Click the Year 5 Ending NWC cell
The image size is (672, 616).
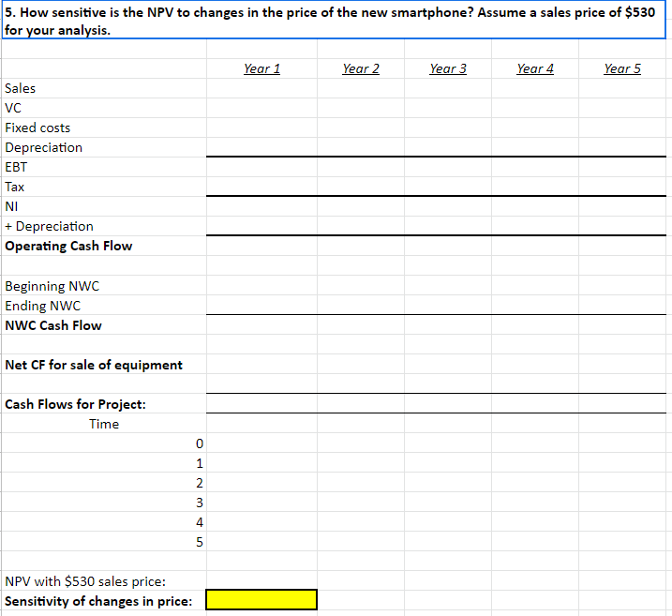point(622,306)
